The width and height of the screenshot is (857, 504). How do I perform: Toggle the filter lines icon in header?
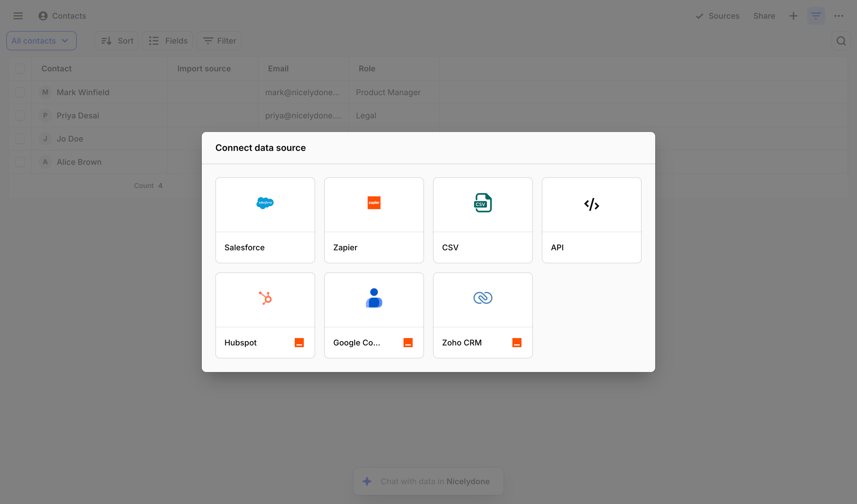pyautogui.click(x=816, y=16)
